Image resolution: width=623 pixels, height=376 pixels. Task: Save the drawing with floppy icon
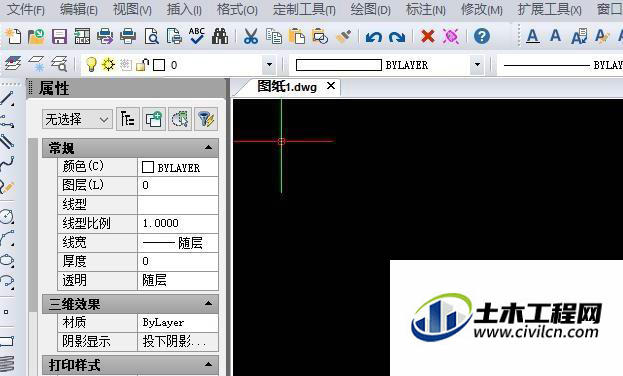[59, 36]
